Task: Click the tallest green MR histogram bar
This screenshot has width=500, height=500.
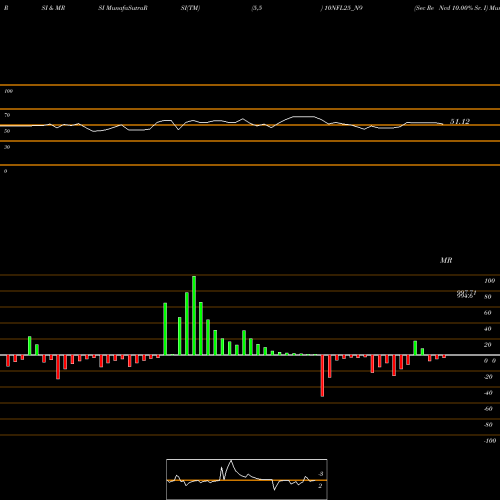Action: coord(194,315)
